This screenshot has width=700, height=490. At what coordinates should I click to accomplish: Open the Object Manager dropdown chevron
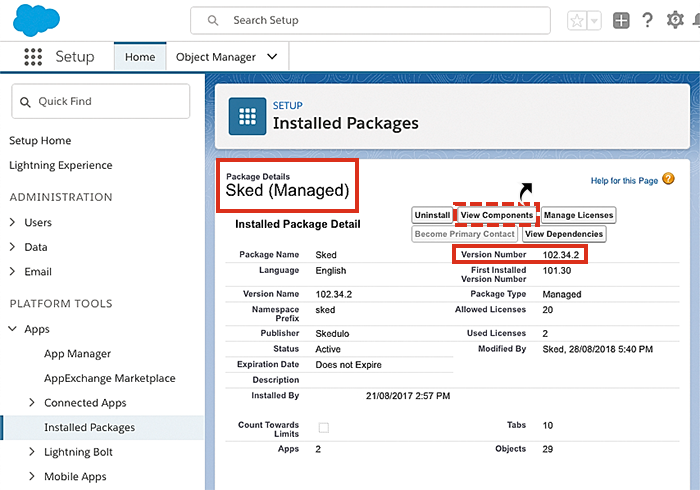click(272, 57)
